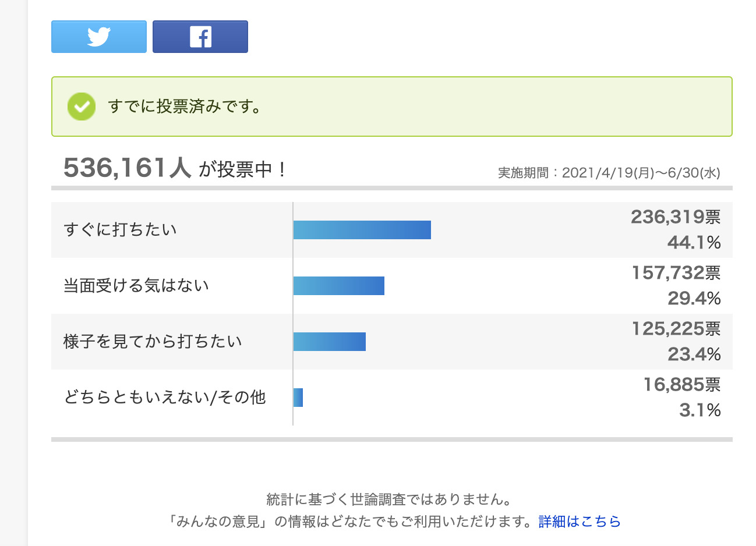Open the 詳細はこちら link
The height and width of the screenshot is (546, 756).
point(580,522)
